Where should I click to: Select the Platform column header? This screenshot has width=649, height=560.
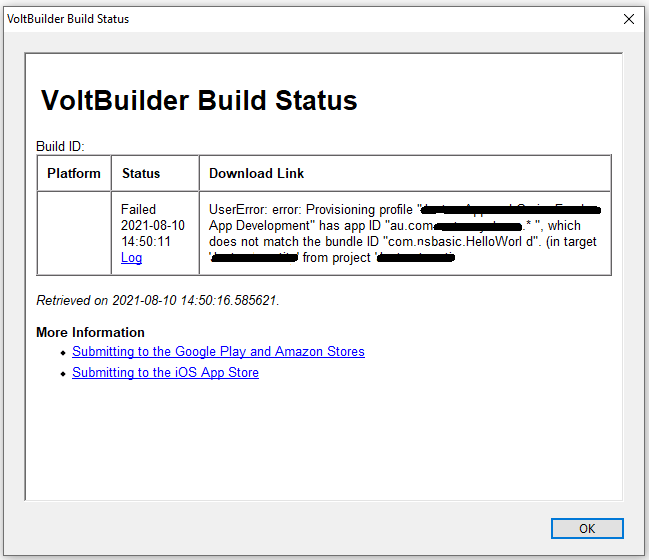click(x=74, y=173)
